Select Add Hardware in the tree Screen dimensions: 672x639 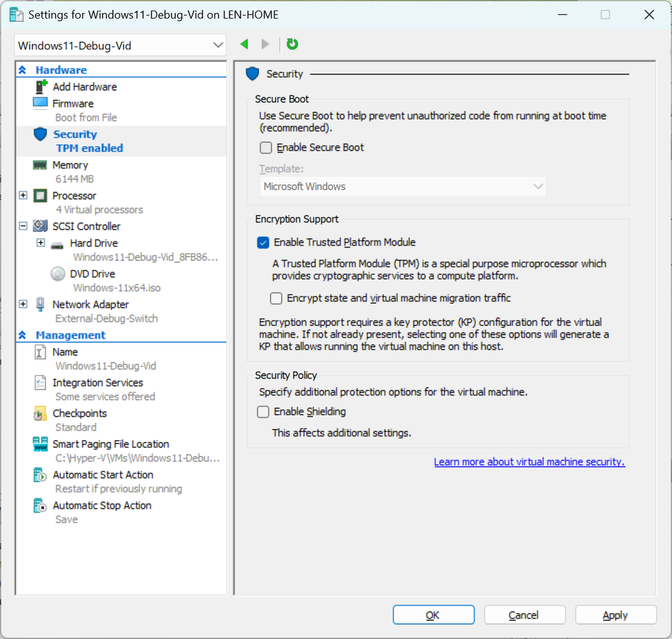click(85, 87)
